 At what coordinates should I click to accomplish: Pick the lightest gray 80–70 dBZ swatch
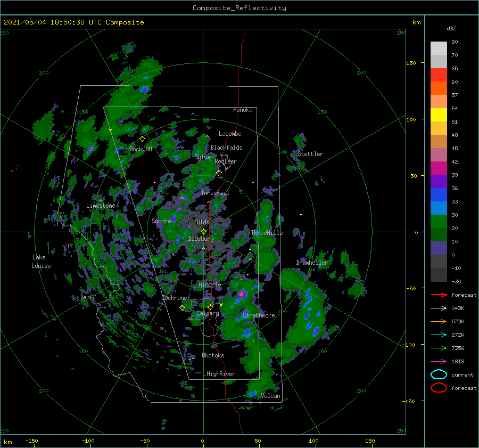(x=439, y=48)
